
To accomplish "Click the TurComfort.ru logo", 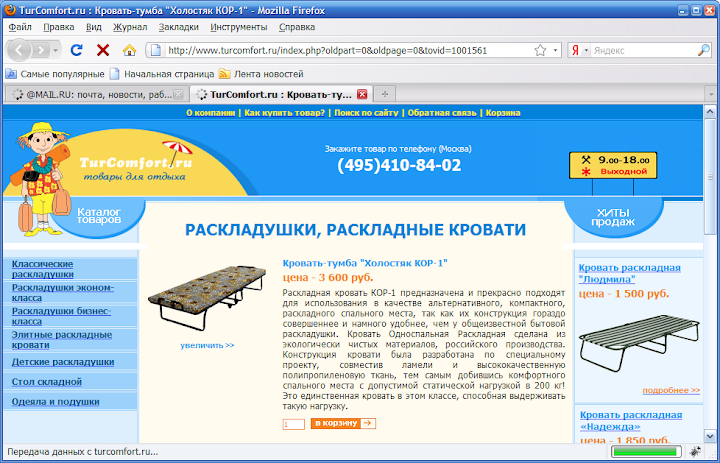I will click(x=136, y=164).
